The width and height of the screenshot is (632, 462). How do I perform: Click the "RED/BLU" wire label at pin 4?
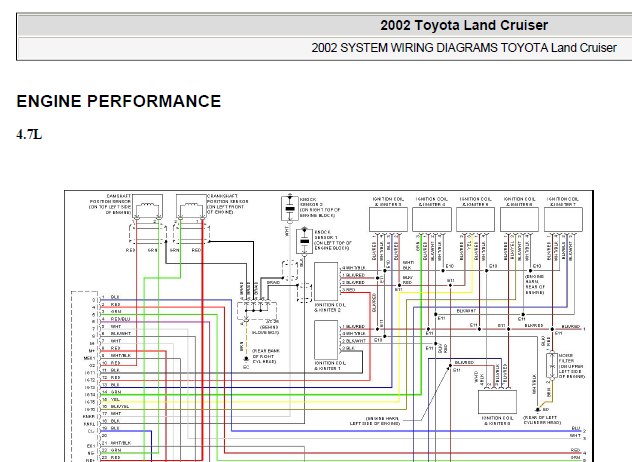(120, 319)
